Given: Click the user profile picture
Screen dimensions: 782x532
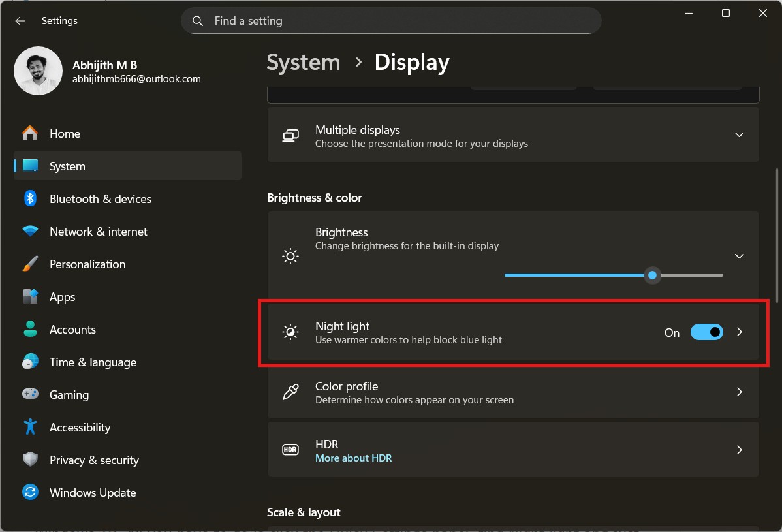Looking at the screenshot, I should (x=38, y=70).
